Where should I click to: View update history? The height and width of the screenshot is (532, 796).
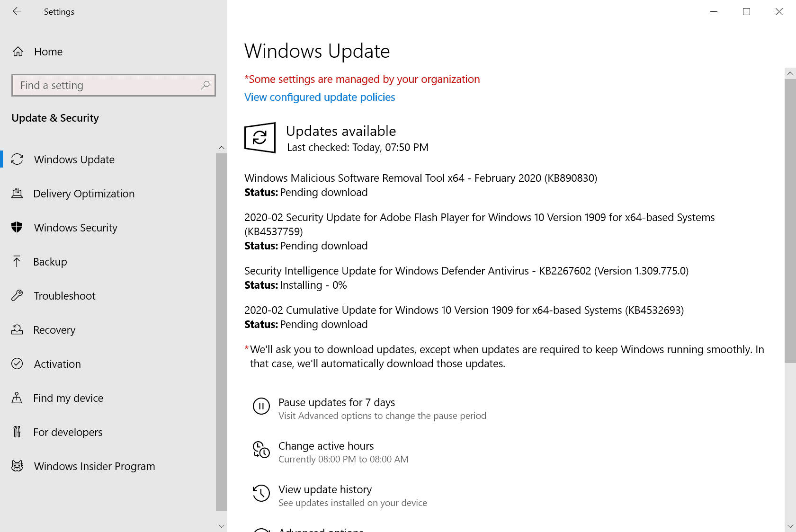tap(325, 489)
